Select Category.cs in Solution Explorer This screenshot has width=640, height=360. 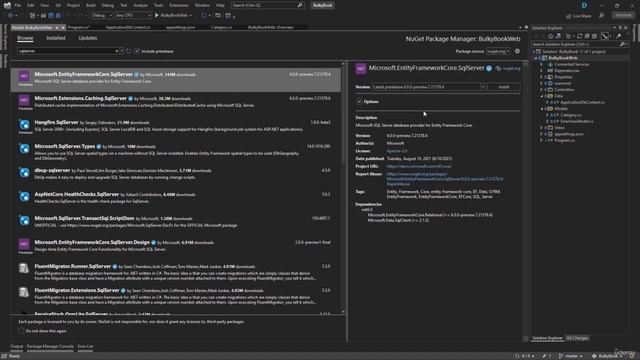pyautogui.click(x=571, y=115)
